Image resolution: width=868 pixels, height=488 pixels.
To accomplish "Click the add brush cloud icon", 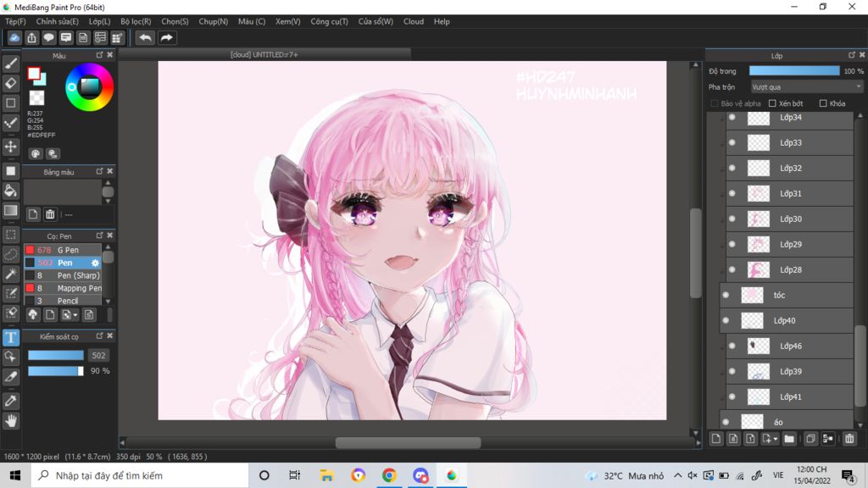I will 33,315.
